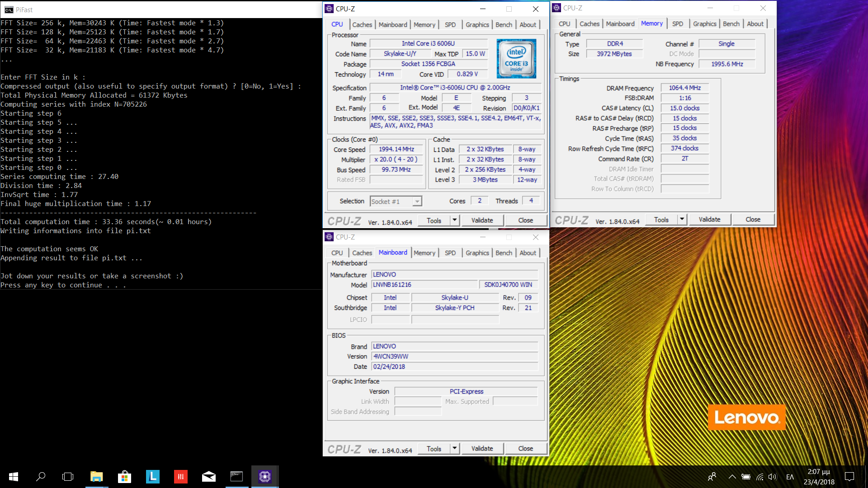Open the tray clock showing 23/4/2018
The image size is (868, 488).
point(819,477)
